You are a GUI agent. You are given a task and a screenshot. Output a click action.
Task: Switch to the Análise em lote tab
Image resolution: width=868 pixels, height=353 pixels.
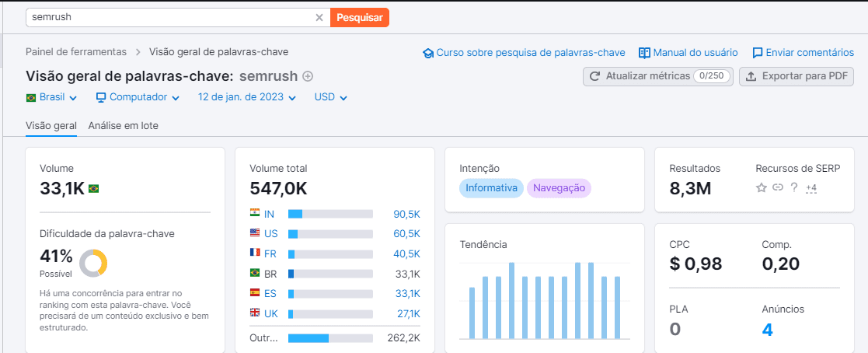(x=123, y=126)
